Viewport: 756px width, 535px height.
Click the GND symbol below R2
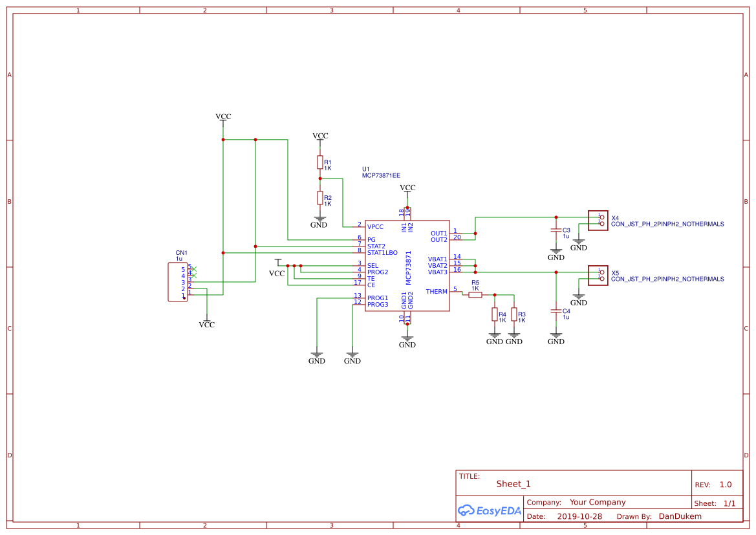pos(319,220)
